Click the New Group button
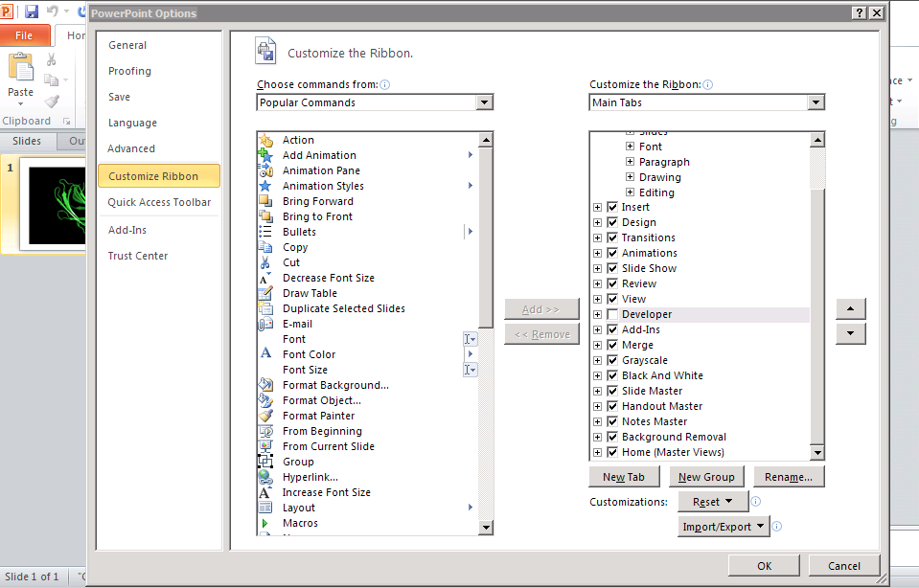919x588 pixels. [x=706, y=477]
